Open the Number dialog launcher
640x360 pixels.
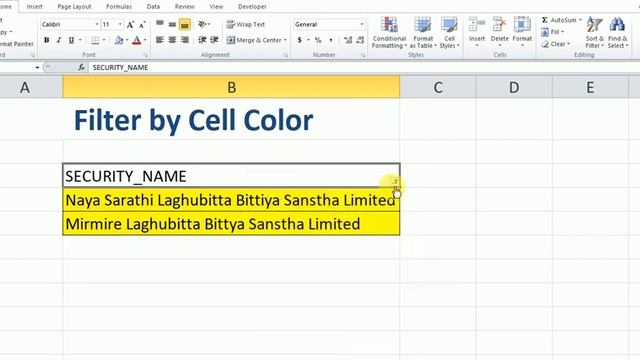pos(363,55)
